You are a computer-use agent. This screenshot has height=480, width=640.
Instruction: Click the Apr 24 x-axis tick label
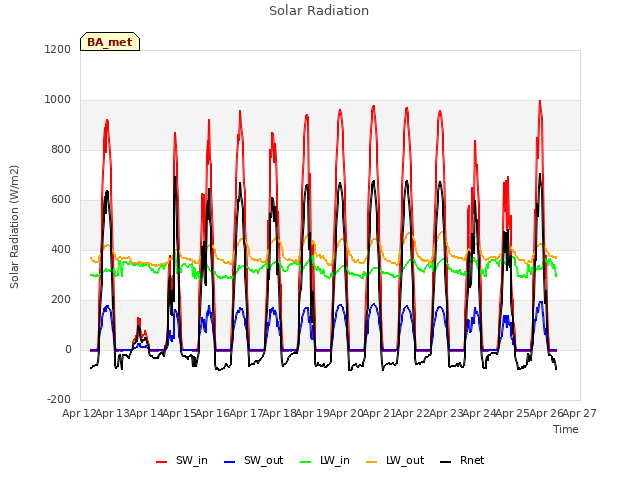pos(479,413)
